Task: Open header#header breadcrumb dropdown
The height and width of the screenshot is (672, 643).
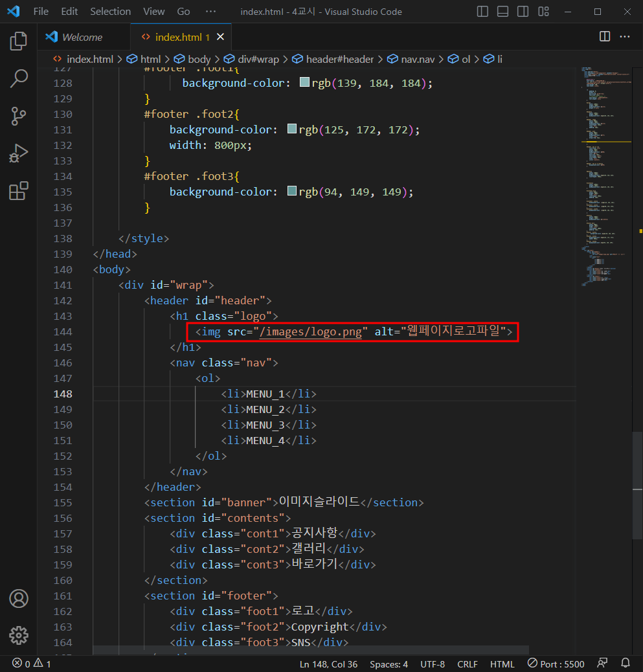Action: point(333,59)
